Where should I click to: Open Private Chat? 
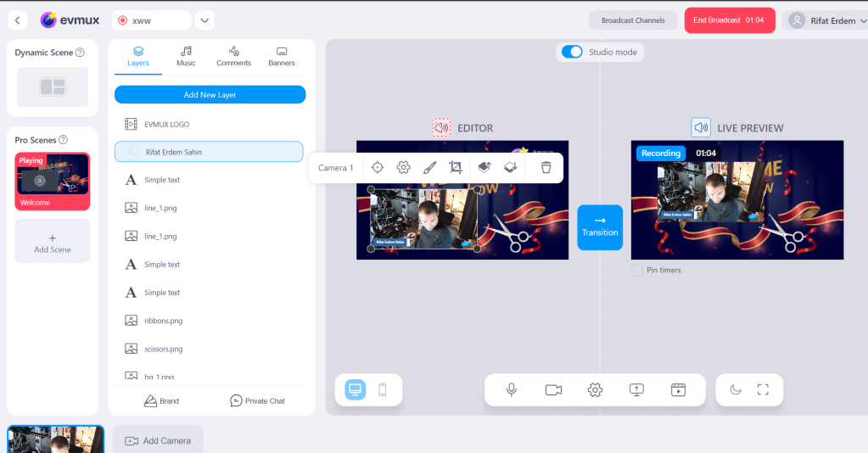pyautogui.click(x=257, y=401)
